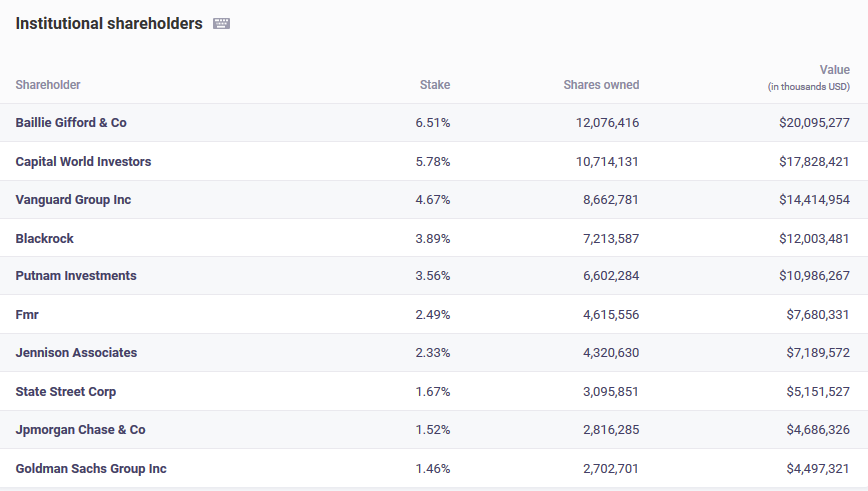
Task: Select the Fmr shareholder row name
Action: point(27,315)
